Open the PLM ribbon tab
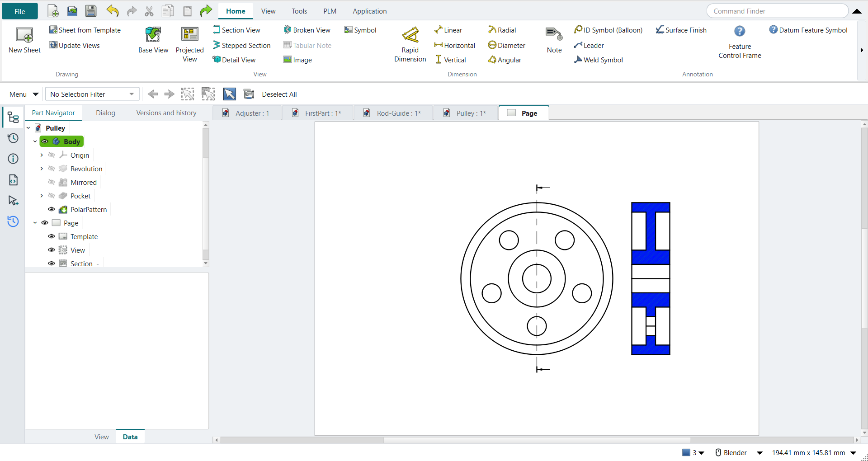The height and width of the screenshot is (461, 868). [330, 11]
